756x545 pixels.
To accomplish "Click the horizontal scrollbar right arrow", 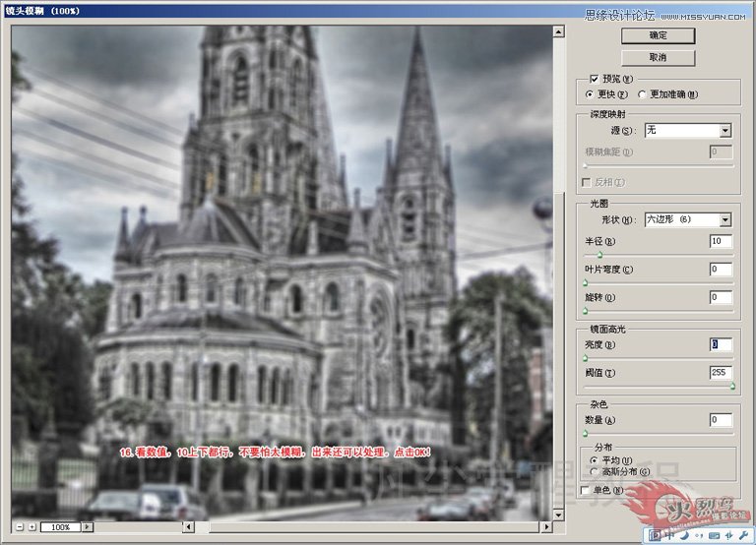I will click(546, 527).
